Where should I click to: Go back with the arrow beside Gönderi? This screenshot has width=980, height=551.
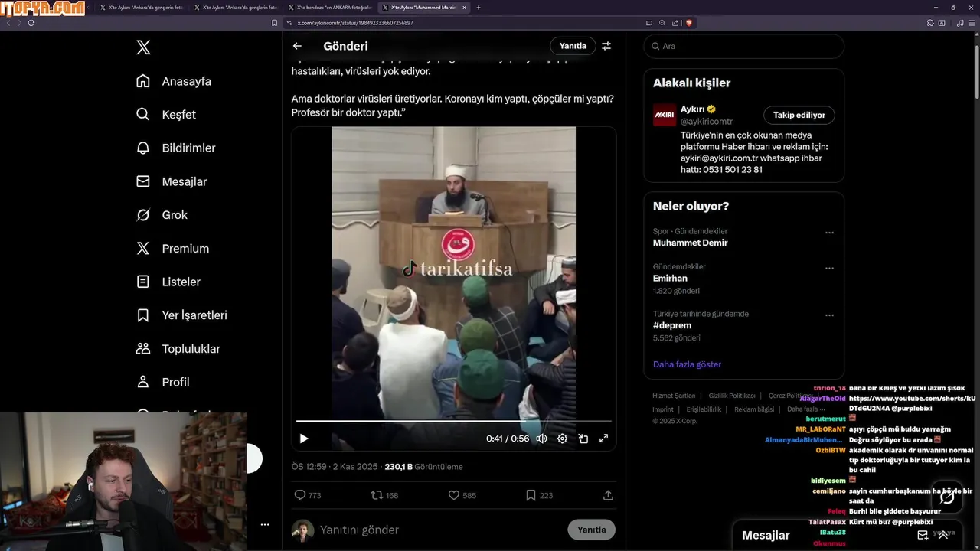click(x=297, y=46)
